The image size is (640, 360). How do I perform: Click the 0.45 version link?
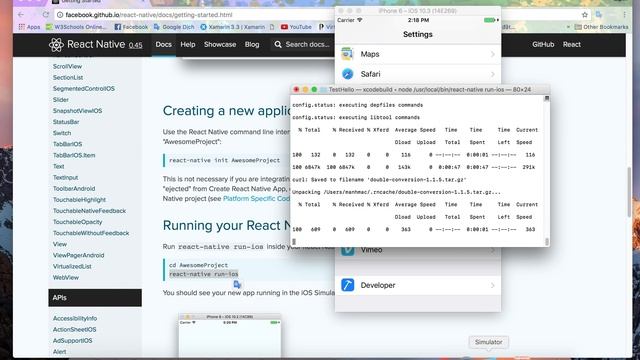[136, 45]
